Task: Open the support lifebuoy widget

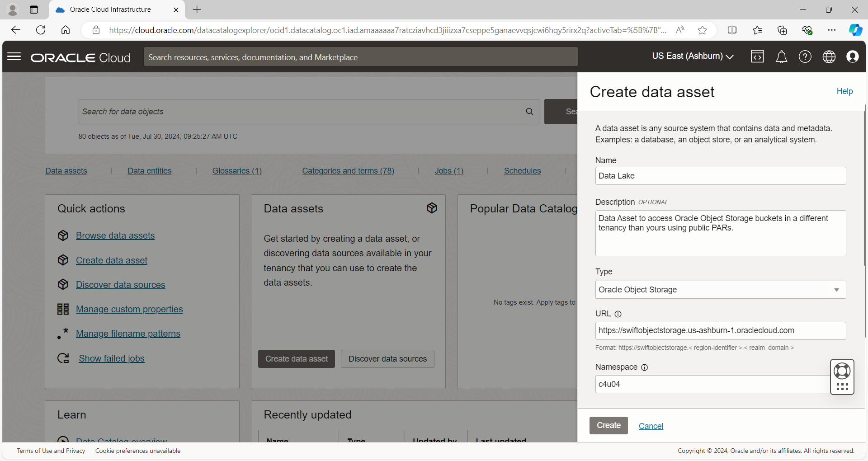Action: pos(842,371)
